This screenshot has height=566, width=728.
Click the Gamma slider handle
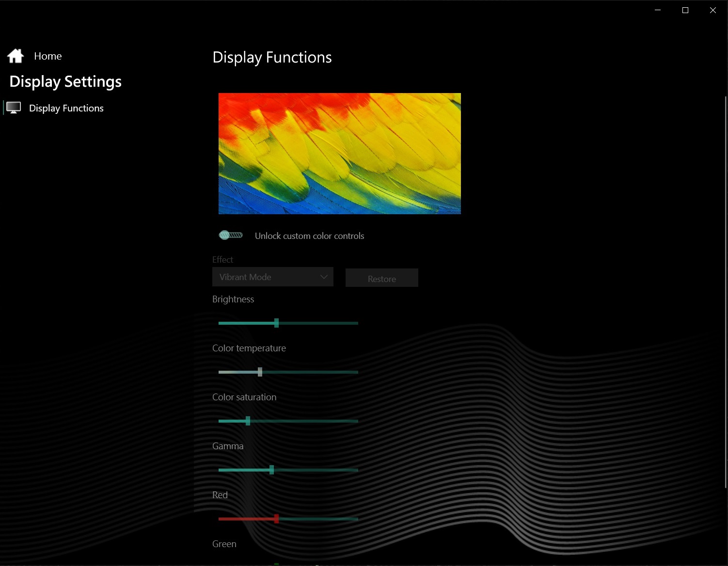pyautogui.click(x=271, y=470)
